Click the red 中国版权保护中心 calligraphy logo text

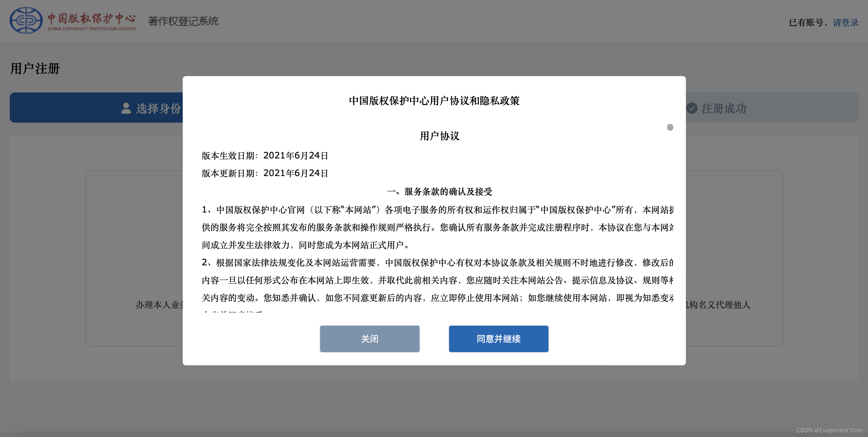pyautogui.click(x=91, y=18)
